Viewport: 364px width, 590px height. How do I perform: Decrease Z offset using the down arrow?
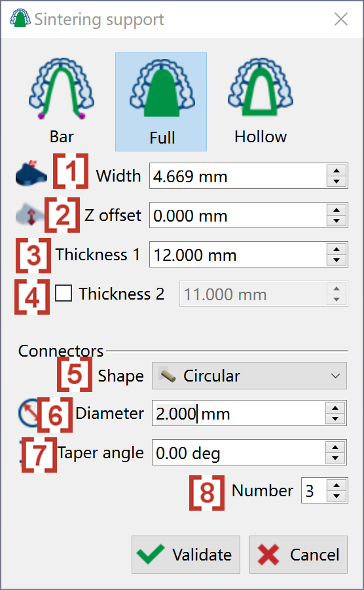click(x=337, y=220)
